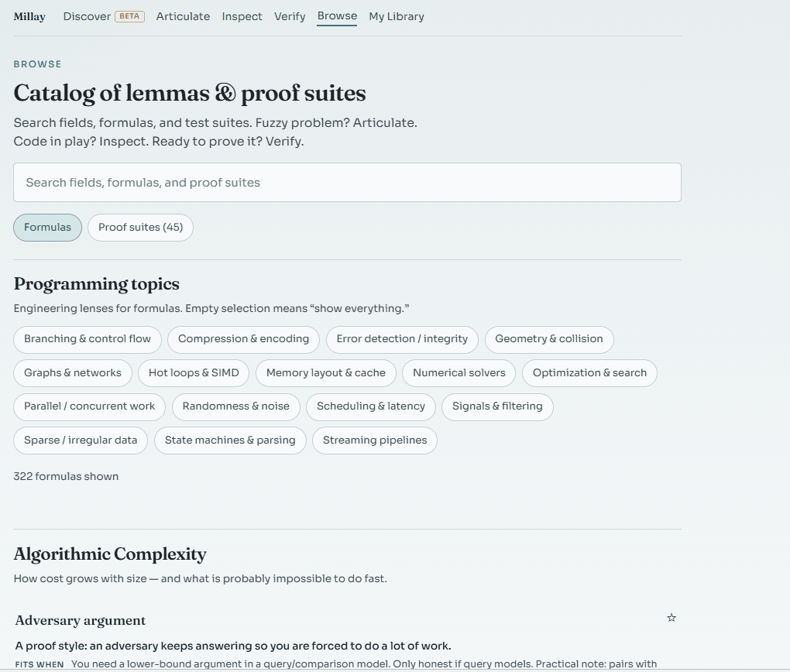Navigate to the Verify page
The image size is (790, 672).
tap(290, 16)
